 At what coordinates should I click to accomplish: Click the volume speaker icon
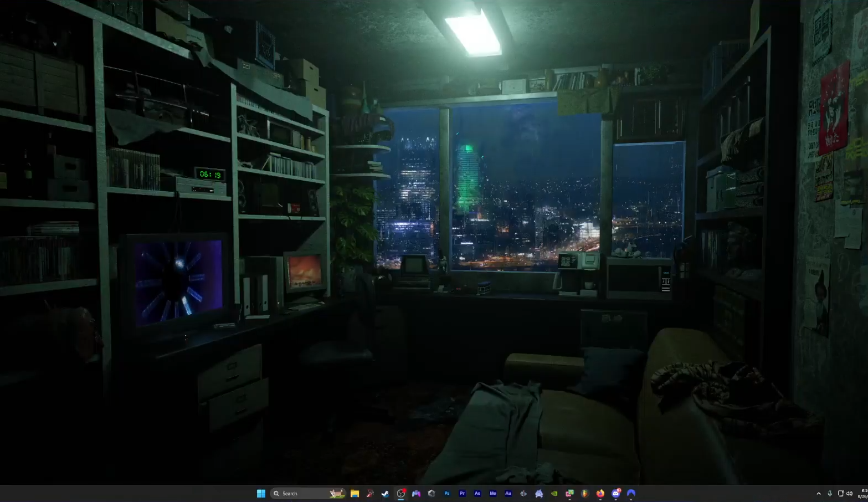tap(850, 493)
